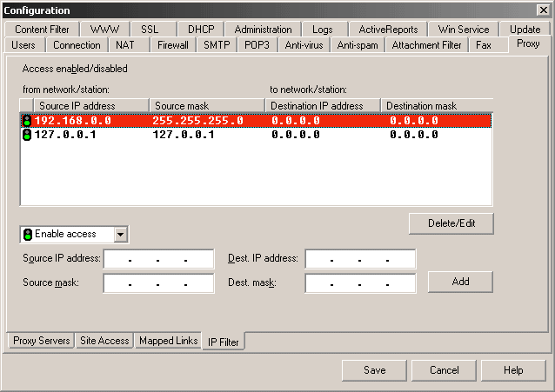
Task: Cancel the configuration dialog
Action: 444,370
